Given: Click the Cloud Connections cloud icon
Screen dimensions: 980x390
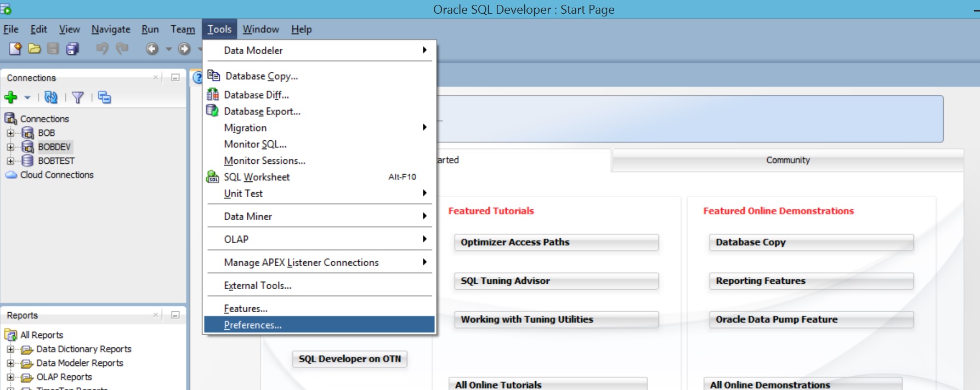Looking at the screenshot, I should tap(11, 175).
